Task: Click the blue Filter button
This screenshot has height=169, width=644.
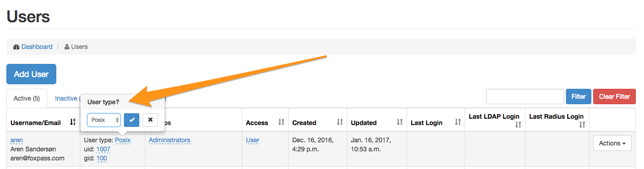Action: [x=579, y=97]
